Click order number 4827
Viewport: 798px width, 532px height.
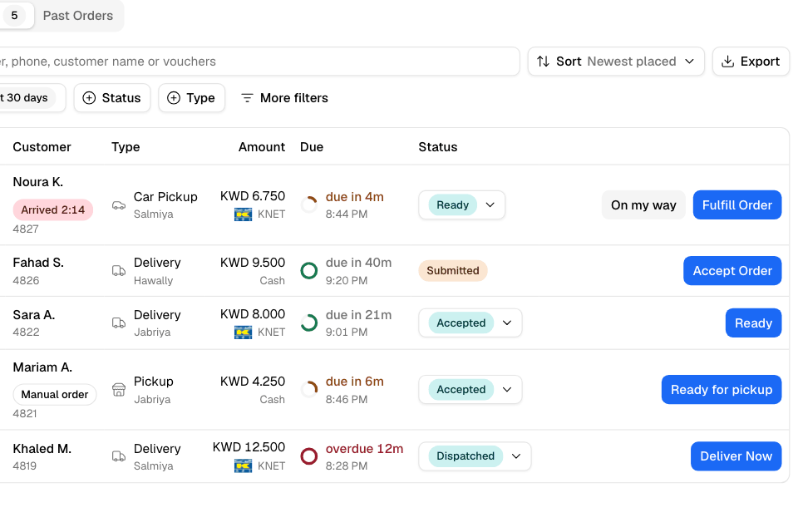coord(26,229)
